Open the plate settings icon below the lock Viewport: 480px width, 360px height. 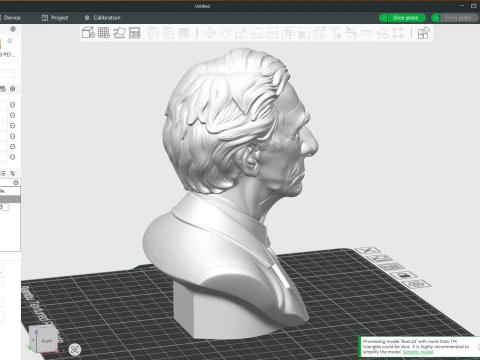pyautogui.click(x=417, y=284)
